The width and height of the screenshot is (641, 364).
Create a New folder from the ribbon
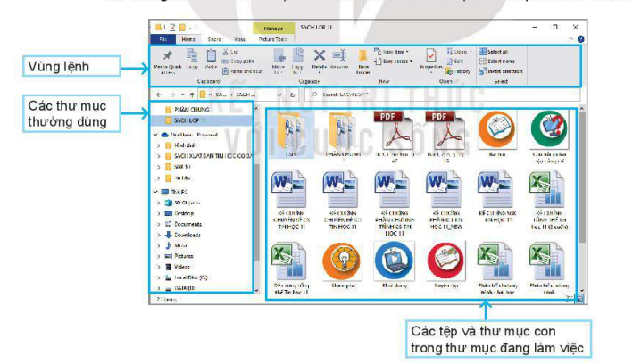[362, 62]
